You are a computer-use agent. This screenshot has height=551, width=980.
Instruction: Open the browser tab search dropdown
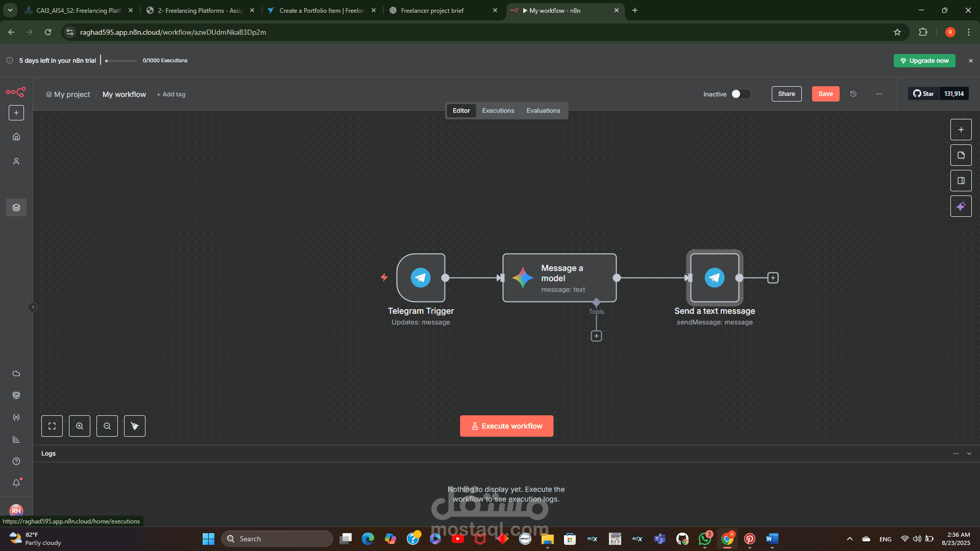[10, 10]
